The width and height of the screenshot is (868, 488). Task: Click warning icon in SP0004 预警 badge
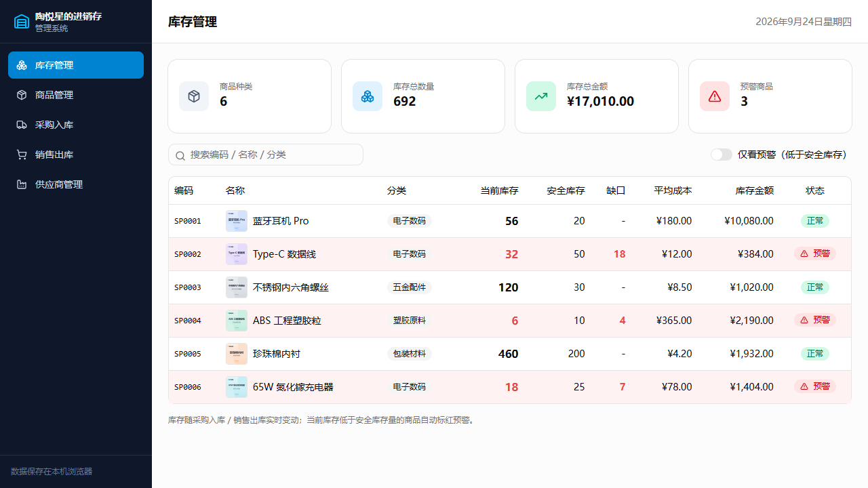click(x=804, y=320)
